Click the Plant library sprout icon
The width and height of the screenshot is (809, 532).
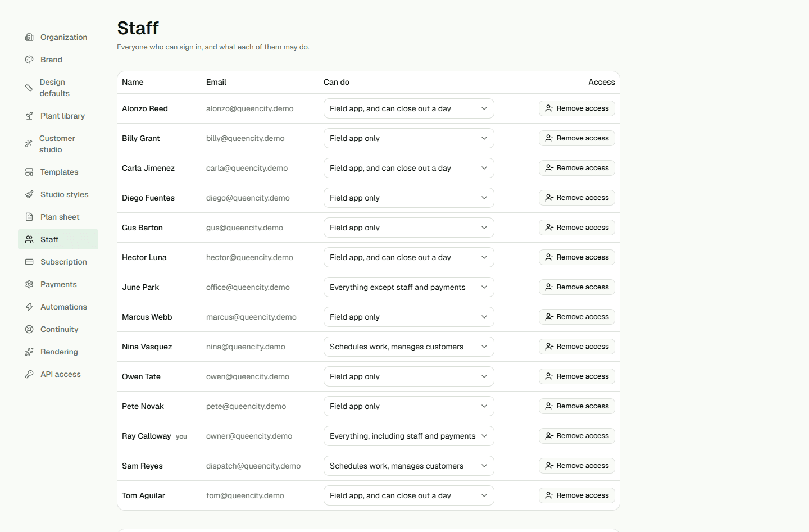coord(29,116)
